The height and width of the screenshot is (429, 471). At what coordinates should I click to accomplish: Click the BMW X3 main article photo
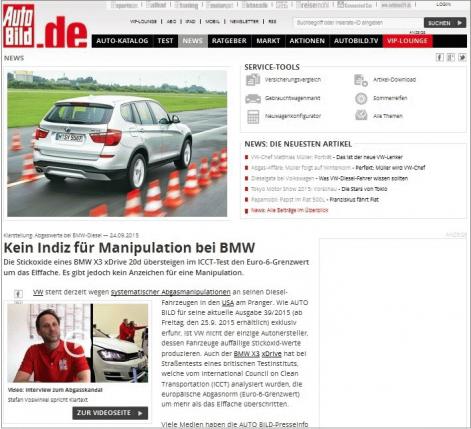117,143
